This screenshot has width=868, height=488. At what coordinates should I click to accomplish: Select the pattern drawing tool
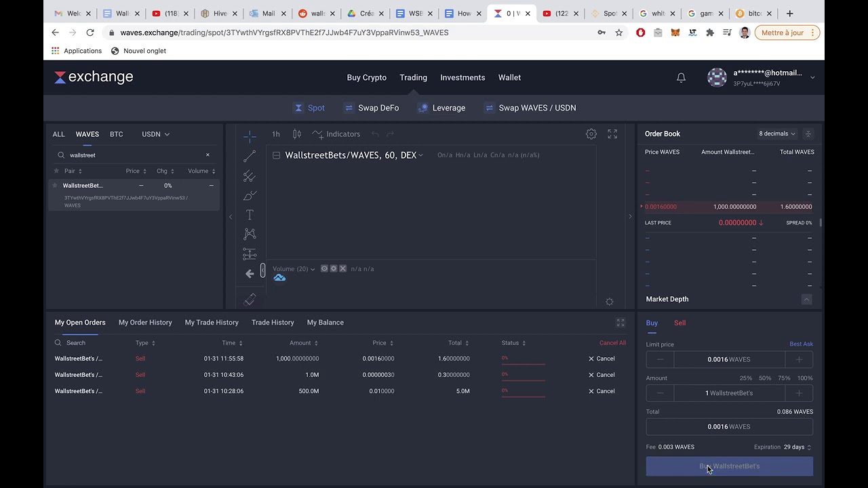pyautogui.click(x=250, y=234)
